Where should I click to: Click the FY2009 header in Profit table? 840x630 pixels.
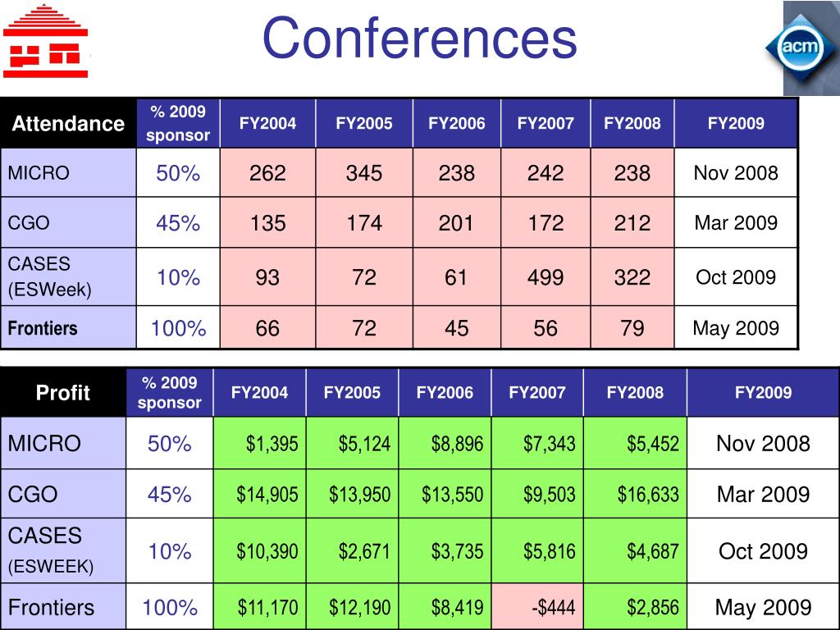[x=763, y=392]
